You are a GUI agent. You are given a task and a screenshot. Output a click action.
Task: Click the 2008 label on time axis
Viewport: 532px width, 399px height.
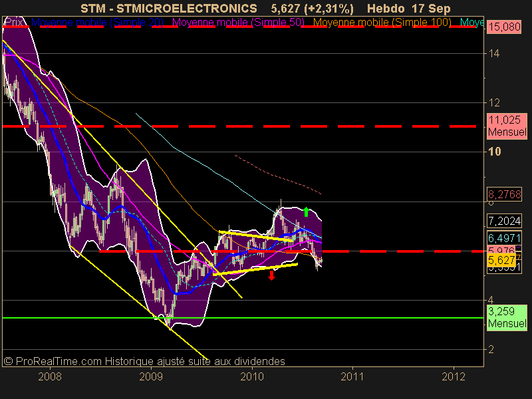50,376
